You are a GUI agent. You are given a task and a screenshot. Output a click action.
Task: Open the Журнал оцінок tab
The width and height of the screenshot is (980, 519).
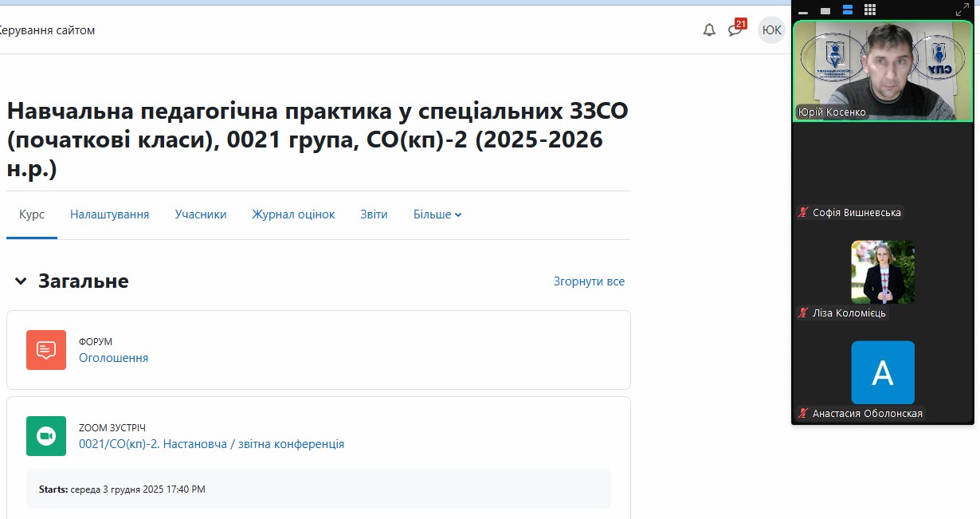point(293,214)
